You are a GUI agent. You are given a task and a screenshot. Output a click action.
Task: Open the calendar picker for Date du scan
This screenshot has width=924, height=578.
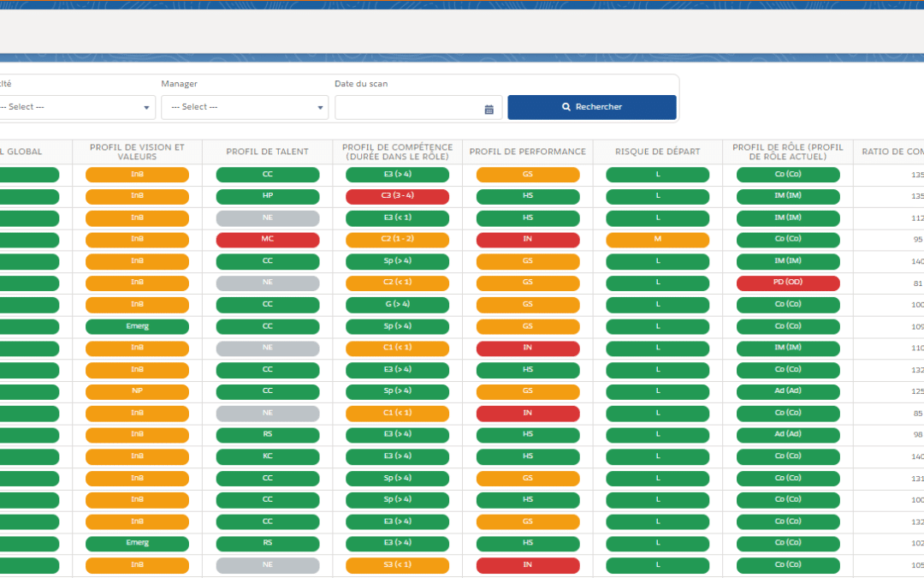[x=489, y=109]
